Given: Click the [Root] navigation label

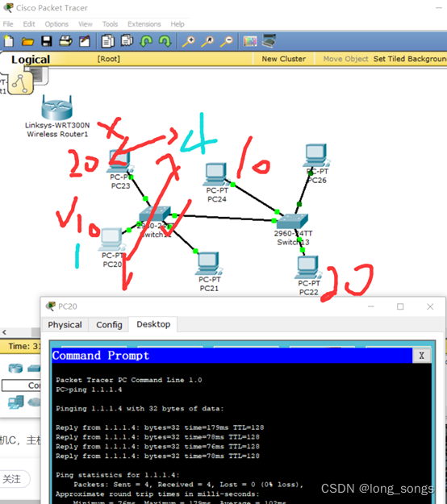Looking at the screenshot, I should click(x=109, y=59).
